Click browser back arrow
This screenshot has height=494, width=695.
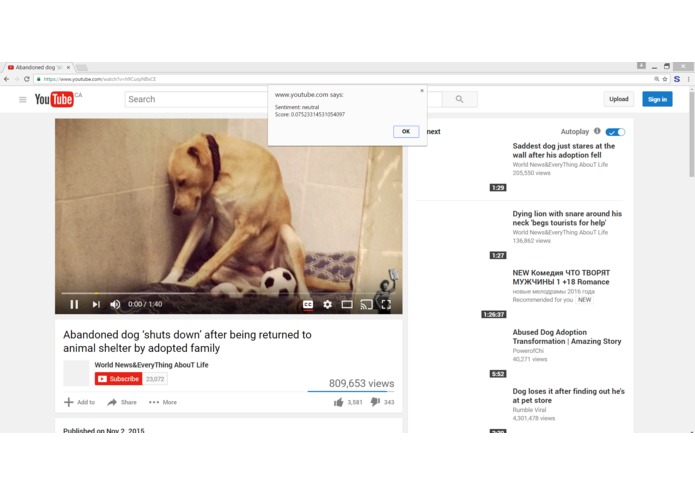click(6, 79)
